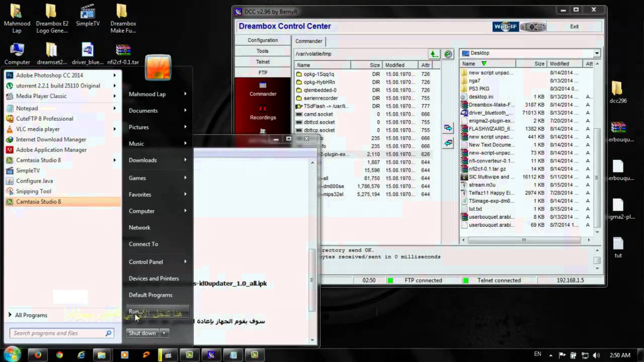The image size is (644, 362).
Task: Open Adobe Application Manager
Action: (51, 150)
